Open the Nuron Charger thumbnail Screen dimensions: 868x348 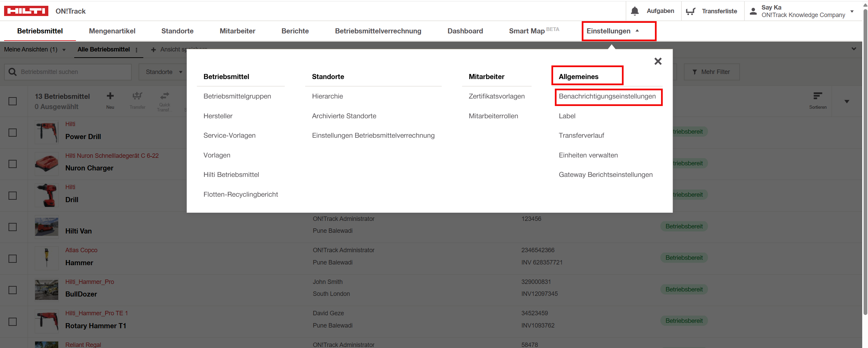[x=47, y=164]
